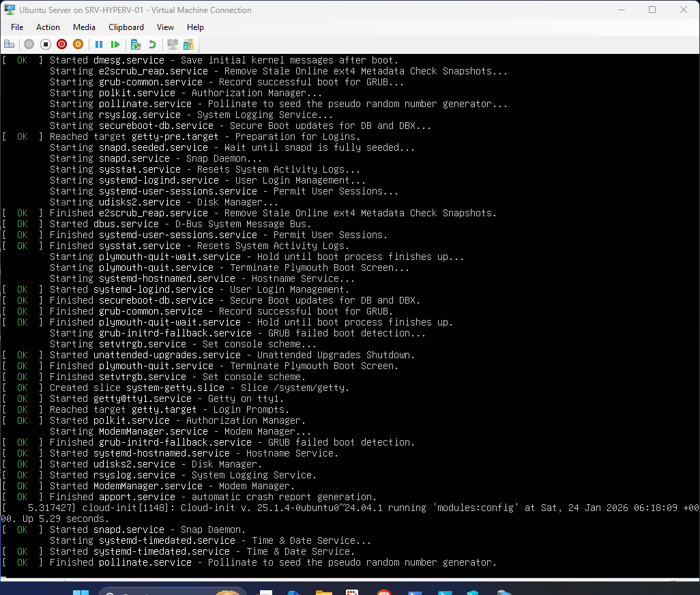
Task: Turn off the virtual machine via toolbar
Action: tap(46, 44)
